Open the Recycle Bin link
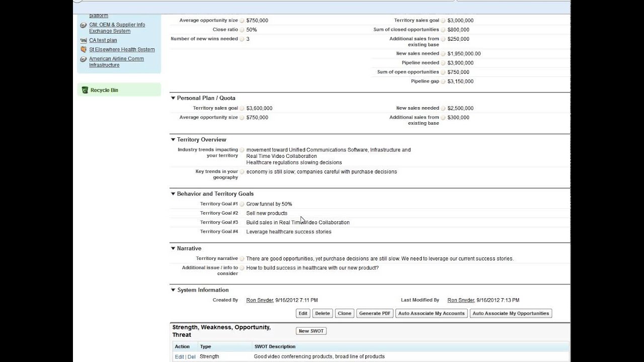 click(x=104, y=90)
